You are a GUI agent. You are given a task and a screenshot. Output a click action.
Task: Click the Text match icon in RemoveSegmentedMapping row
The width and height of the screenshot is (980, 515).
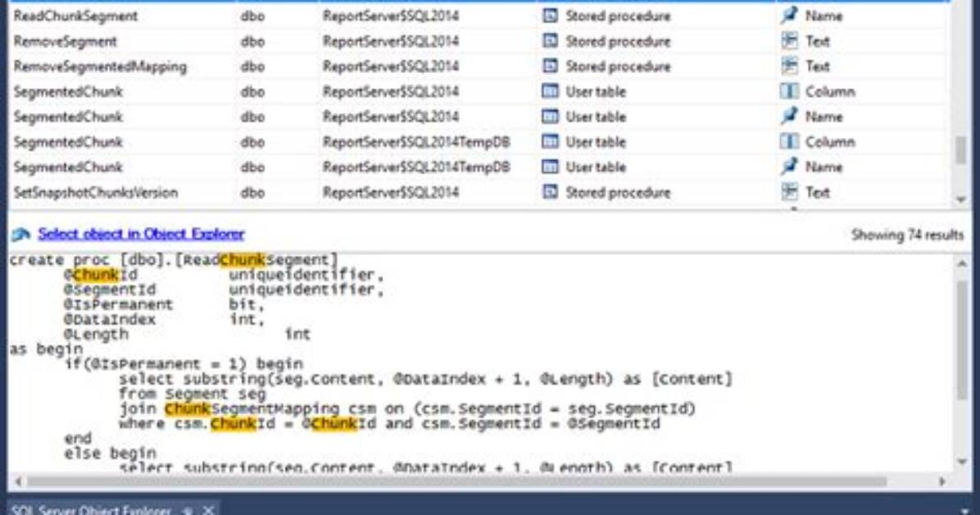(x=789, y=66)
